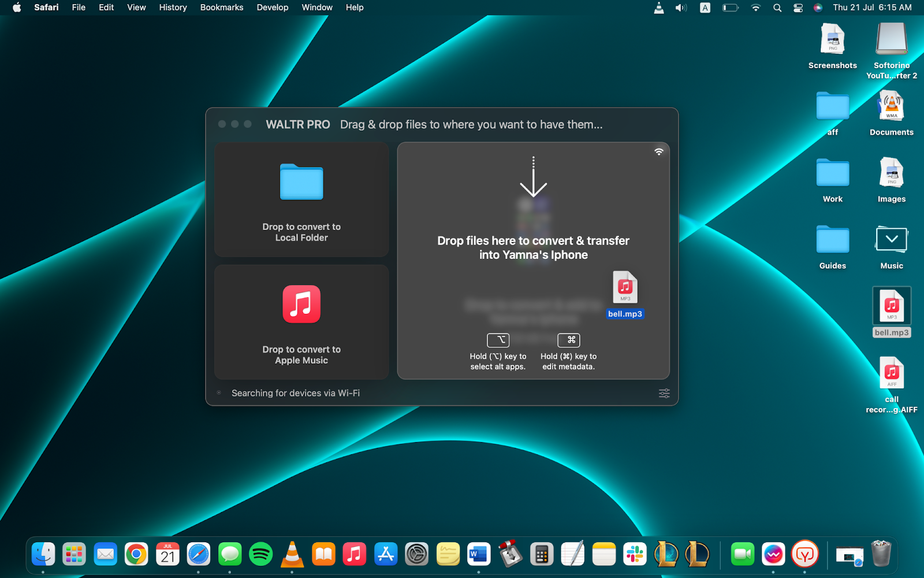Click the "Searching for devices via Wi-Fi" status text
Image resolution: width=924 pixels, height=578 pixels.
[x=296, y=393]
